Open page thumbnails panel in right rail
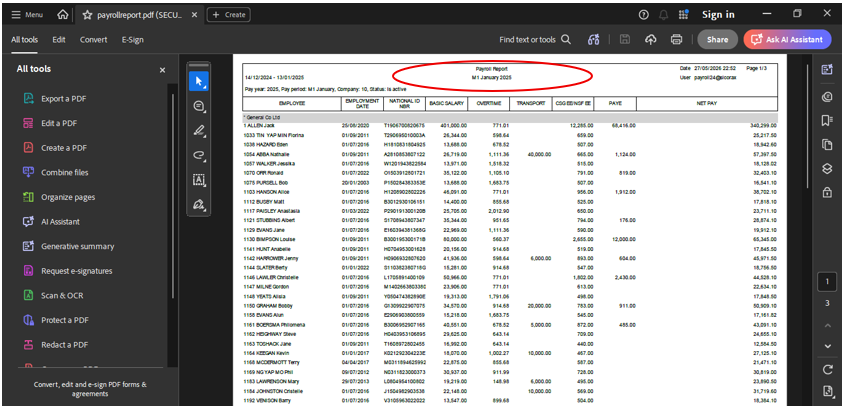Image resolution: width=844 pixels, height=407 pixels. coord(827,144)
